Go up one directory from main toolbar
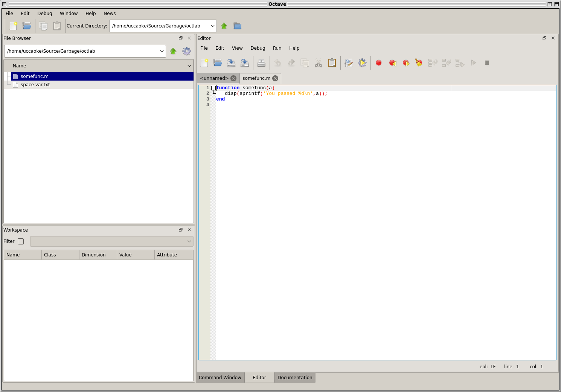This screenshot has height=392, width=561. point(224,26)
